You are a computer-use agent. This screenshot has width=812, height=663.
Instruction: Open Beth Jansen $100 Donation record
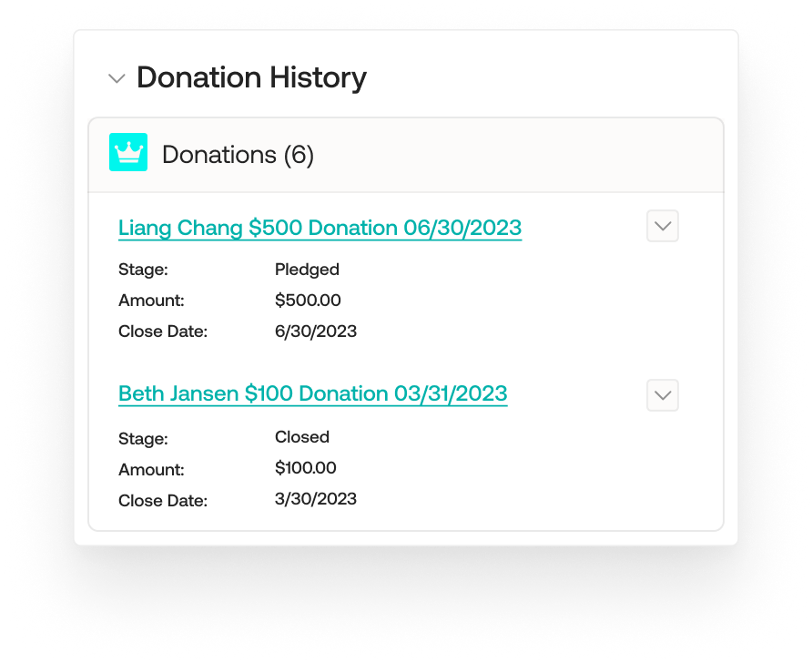312,393
